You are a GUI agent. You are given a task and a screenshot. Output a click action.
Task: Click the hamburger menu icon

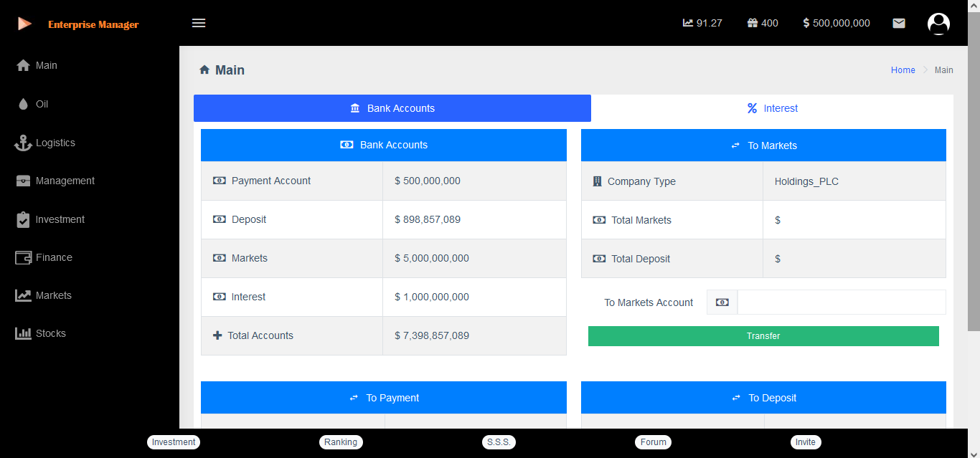(199, 23)
